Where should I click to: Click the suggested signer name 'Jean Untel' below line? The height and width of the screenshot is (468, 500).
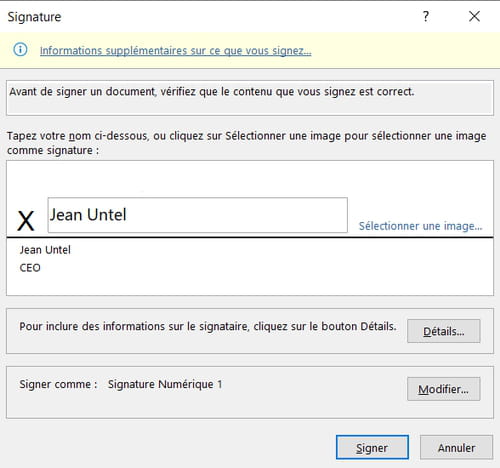(x=45, y=250)
